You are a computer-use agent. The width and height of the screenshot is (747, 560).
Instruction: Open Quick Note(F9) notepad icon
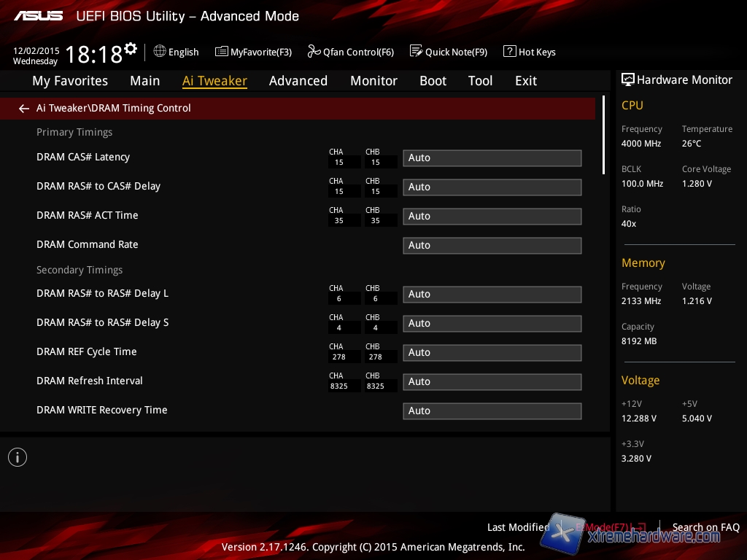coord(417,52)
